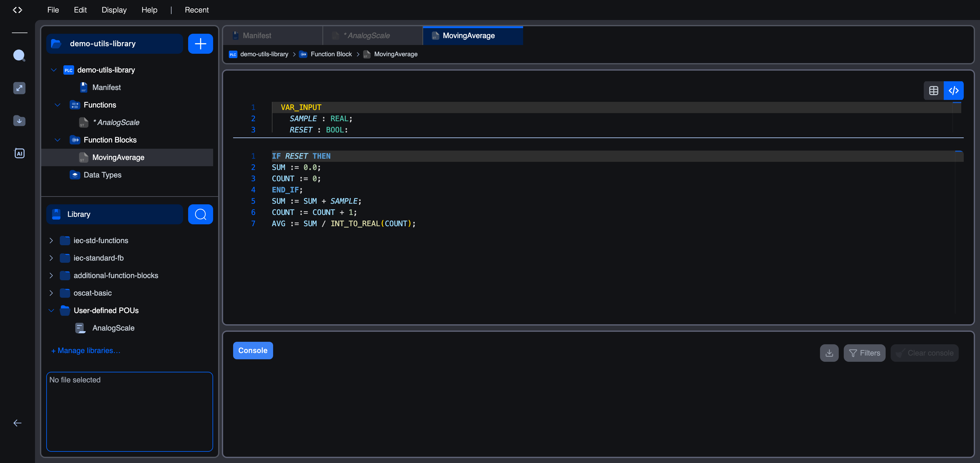Click code line AVG := SUM / INT_TO_REAL(COUNT)

pos(343,224)
